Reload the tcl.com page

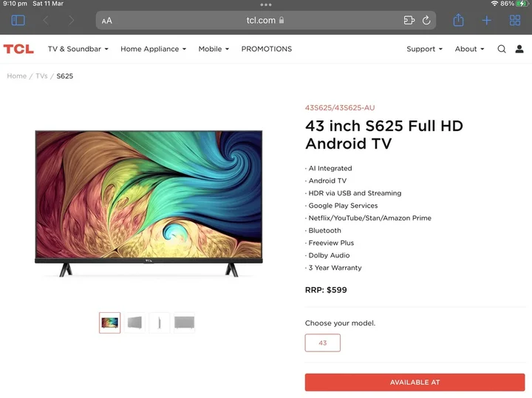click(x=426, y=21)
